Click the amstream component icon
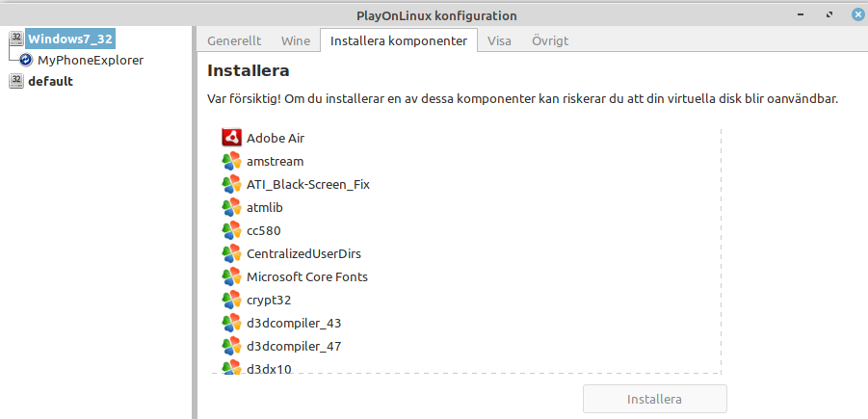The image size is (868, 419). 230,161
